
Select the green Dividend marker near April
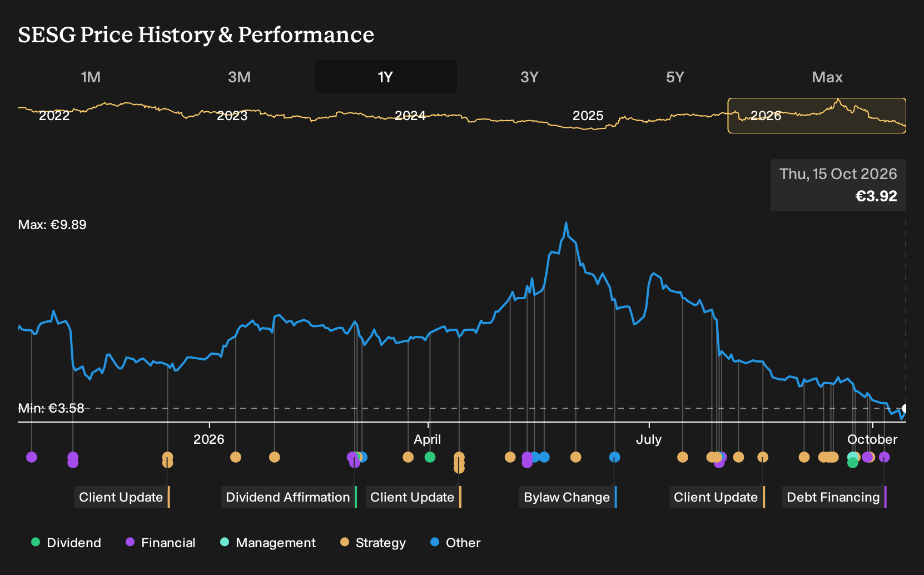tap(430, 457)
